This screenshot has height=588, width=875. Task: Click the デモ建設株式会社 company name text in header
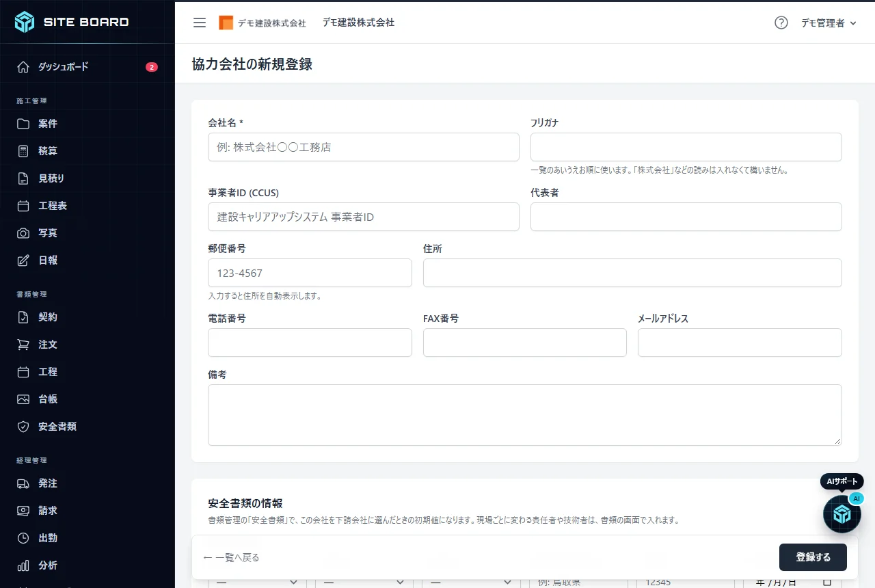click(359, 23)
